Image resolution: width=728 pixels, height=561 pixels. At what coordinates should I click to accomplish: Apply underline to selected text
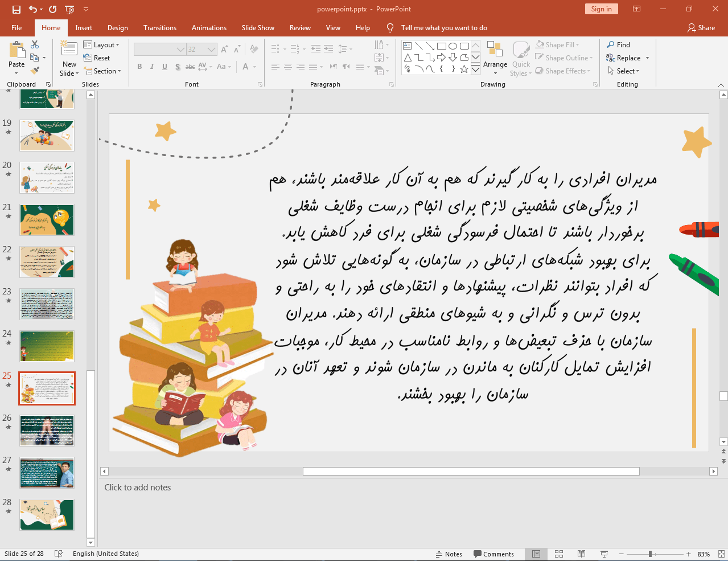pos(164,67)
